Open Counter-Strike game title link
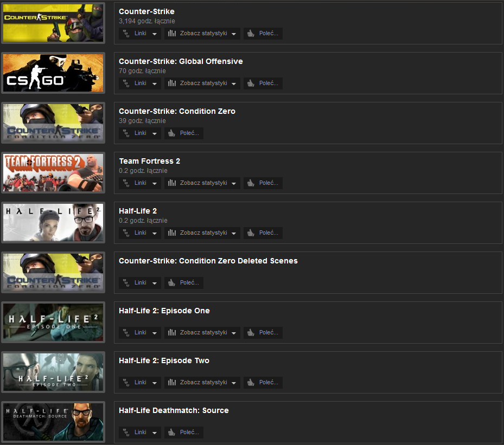 [146, 11]
